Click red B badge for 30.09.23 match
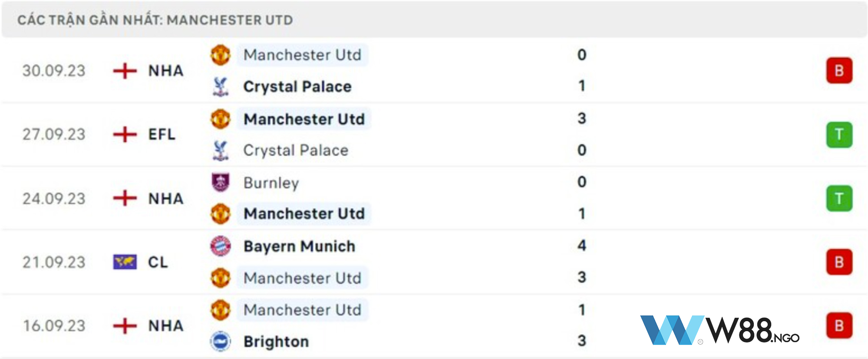868x359 pixels. 839,70
